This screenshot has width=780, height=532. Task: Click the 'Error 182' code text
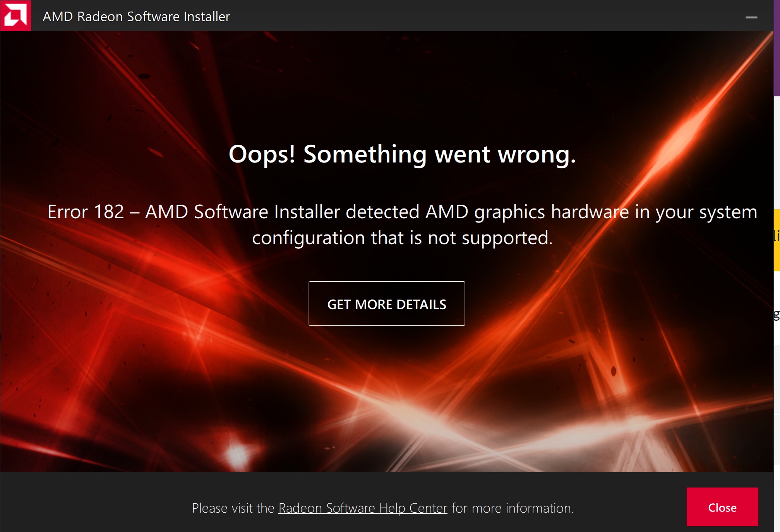pyautogui.click(x=86, y=212)
